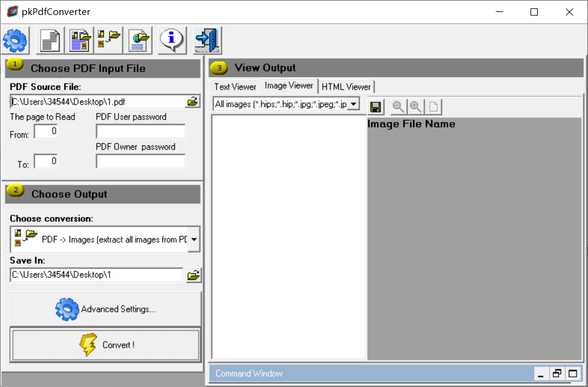Maximize the Command Window panel
This screenshot has width=588, height=387.
tap(572, 373)
